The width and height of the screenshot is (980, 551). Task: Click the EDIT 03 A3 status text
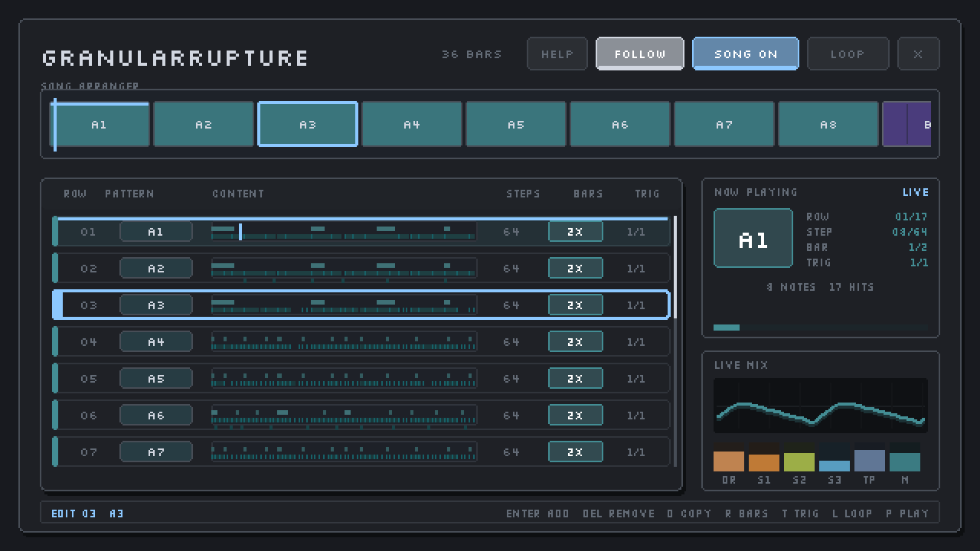(x=87, y=514)
